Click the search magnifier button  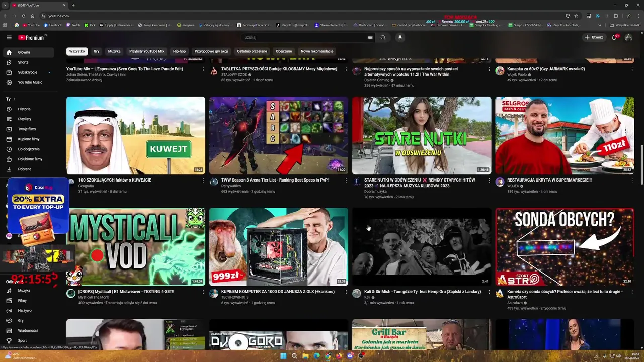point(383,37)
